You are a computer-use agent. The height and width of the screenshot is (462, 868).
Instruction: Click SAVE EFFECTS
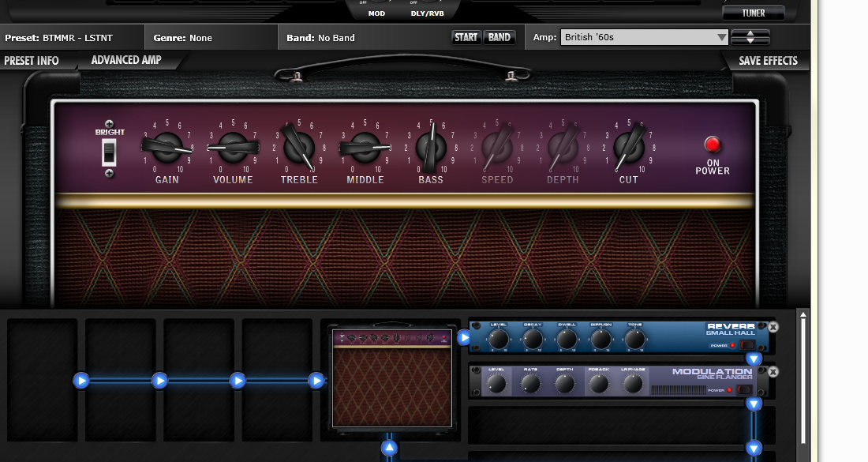coord(768,60)
